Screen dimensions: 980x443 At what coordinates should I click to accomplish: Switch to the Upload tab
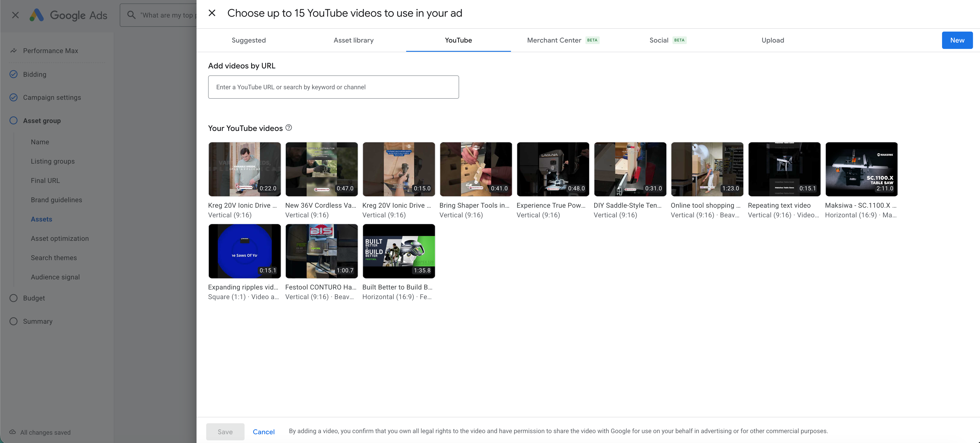tap(773, 40)
